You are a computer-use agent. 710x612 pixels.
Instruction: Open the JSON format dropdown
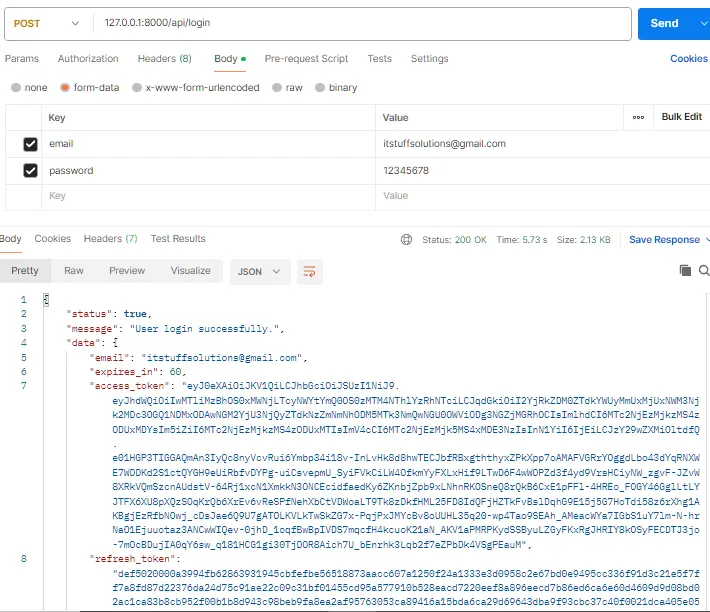pyautogui.click(x=259, y=272)
